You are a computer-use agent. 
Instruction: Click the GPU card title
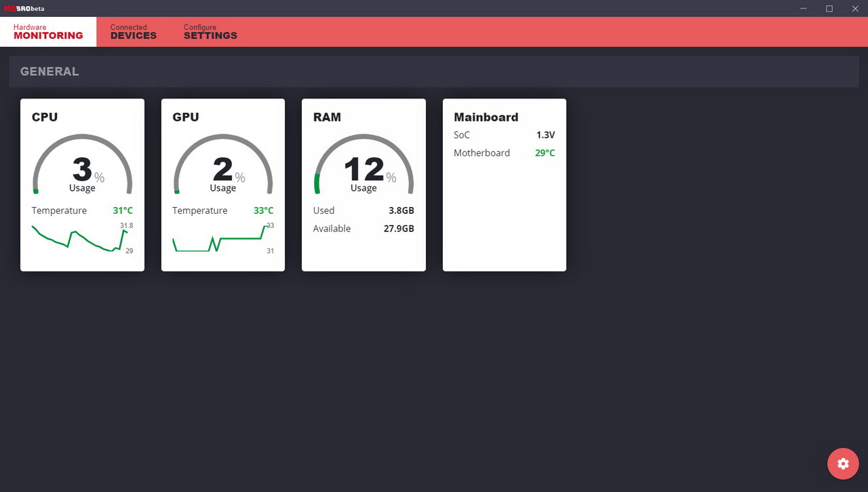tap(186, 117)
